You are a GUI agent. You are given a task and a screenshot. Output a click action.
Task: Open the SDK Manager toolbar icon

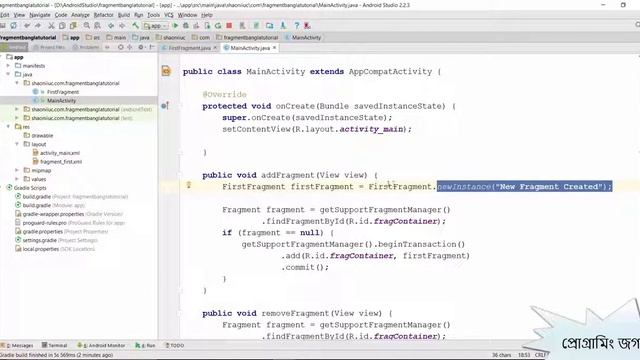283,25
